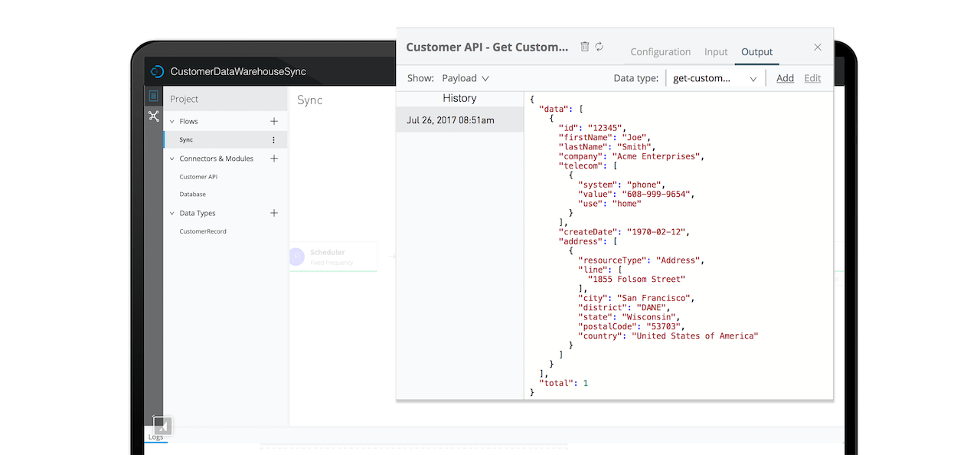Open the Sync flow options menu
This screenshot has height=455, width=980.
click(274, 140)
